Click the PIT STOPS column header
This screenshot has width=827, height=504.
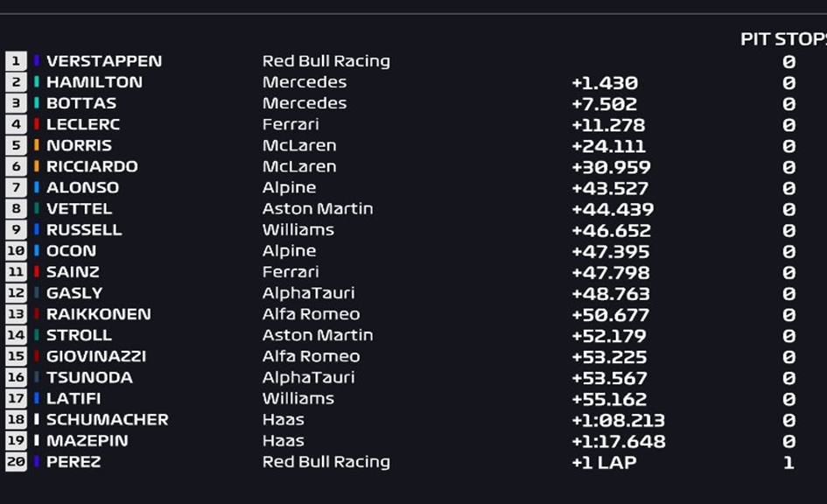click(x=784, y=39)
